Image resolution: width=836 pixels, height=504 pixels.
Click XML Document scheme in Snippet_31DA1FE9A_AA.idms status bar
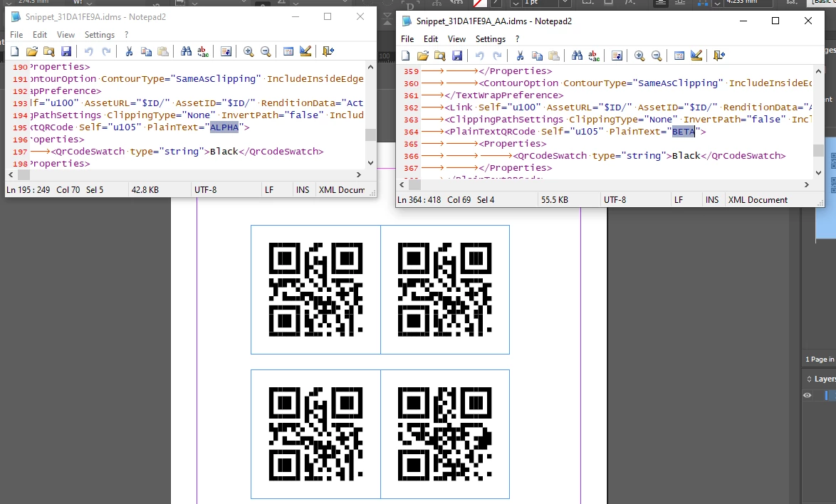[x=758, y=200]
